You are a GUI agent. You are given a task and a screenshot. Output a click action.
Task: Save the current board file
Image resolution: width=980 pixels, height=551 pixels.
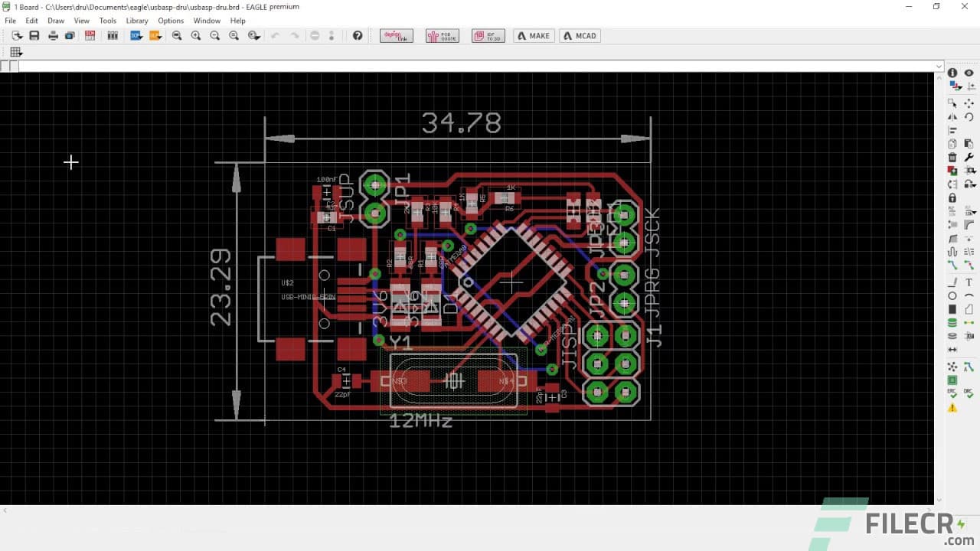(x=34, y=35)
